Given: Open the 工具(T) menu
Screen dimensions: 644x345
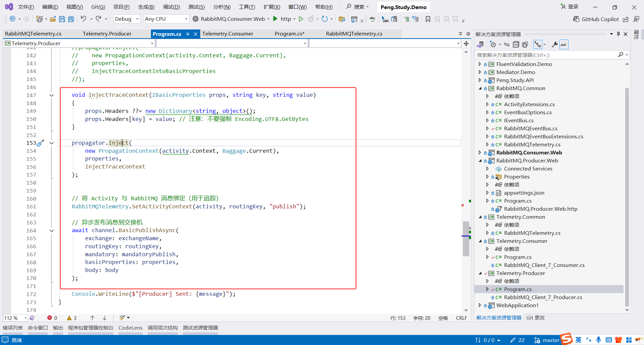Looking at the screenshot, I should tap(247, 7).
